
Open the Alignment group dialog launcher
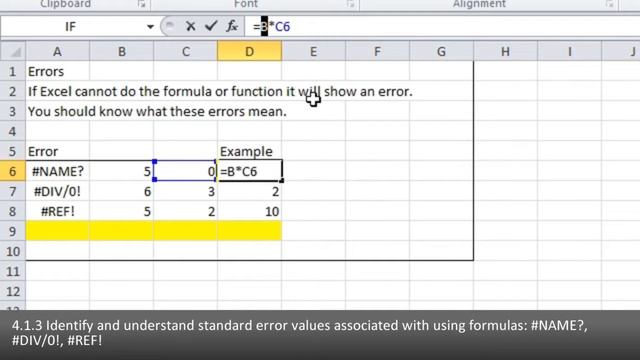(609, 4)
